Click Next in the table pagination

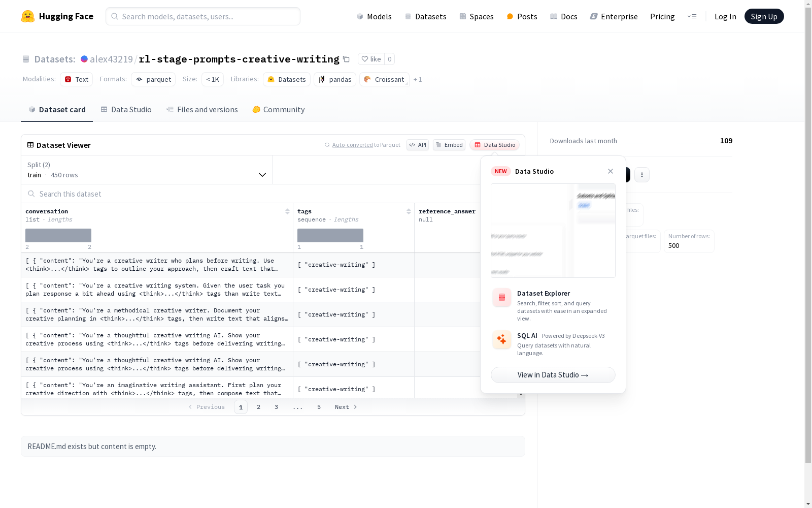tap(346, 407)
